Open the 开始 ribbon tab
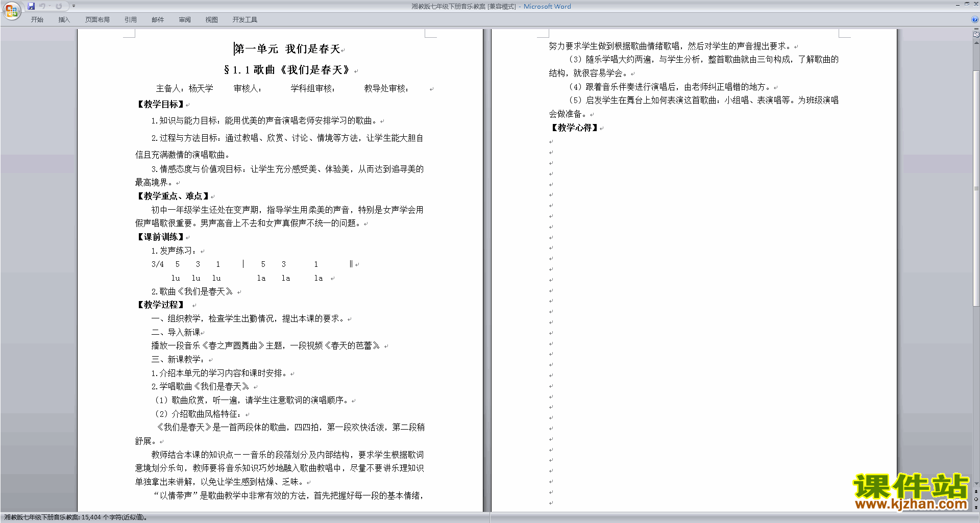 [x=37, y=20]
